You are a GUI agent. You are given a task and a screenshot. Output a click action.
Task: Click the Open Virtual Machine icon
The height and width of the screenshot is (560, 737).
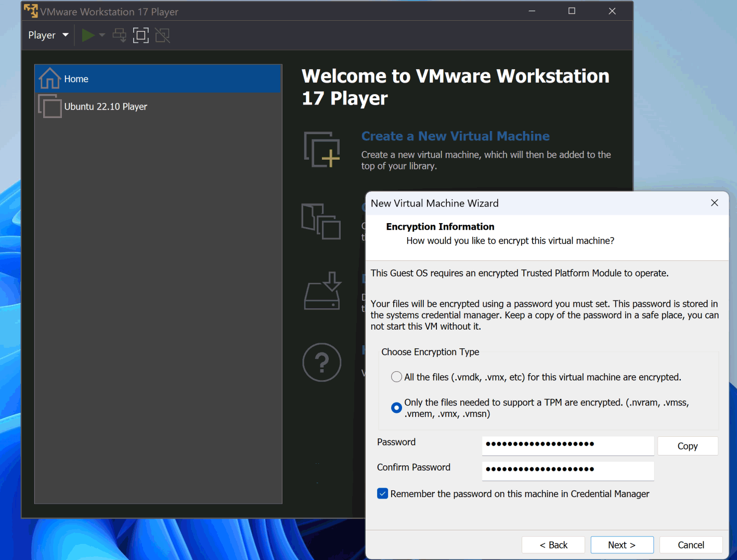[x=321, y=221]
